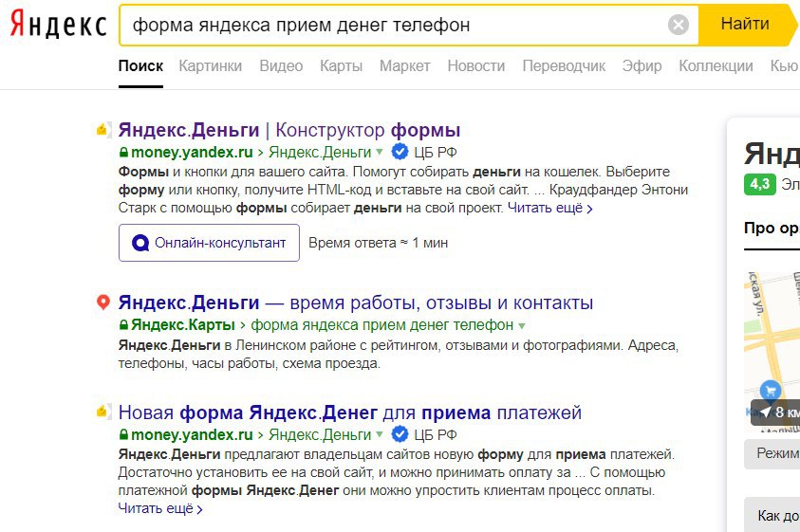The height and width of the screenshot is (532, 800).
Task: Open the Видео tab
Action: 281,65
